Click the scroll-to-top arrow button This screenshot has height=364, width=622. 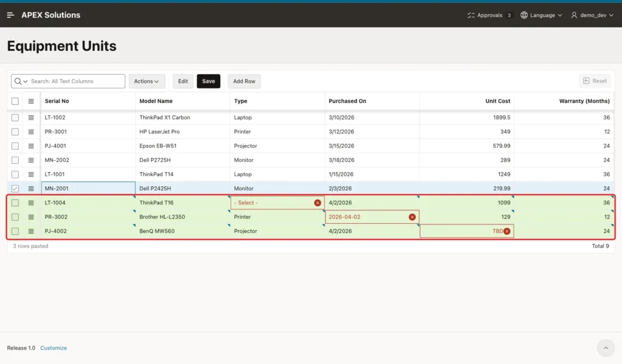606,348
